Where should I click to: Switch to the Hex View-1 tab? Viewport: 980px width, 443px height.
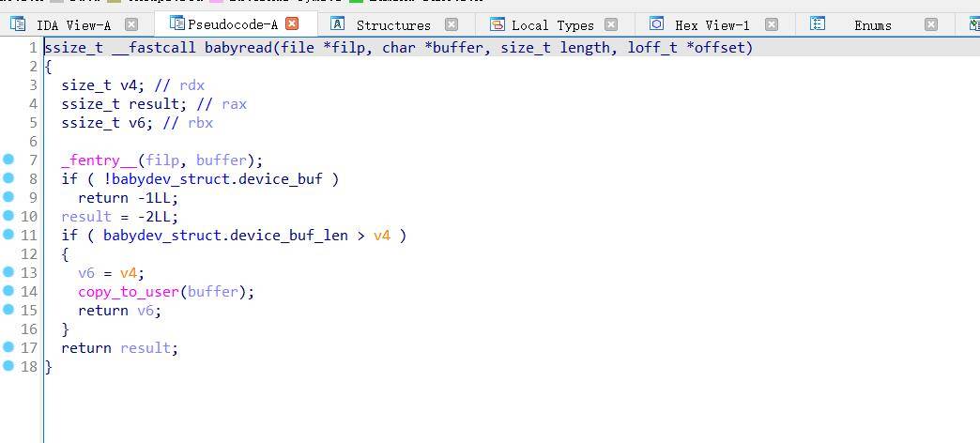[x=712, y=25]
